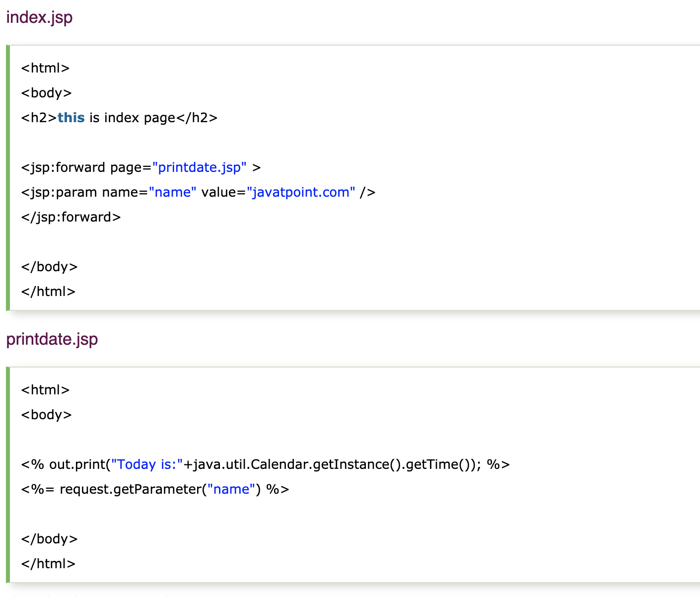Click the '<h2>this is index page</h2>' line
The width and height of the screenshot is (700, 597).
119,118
